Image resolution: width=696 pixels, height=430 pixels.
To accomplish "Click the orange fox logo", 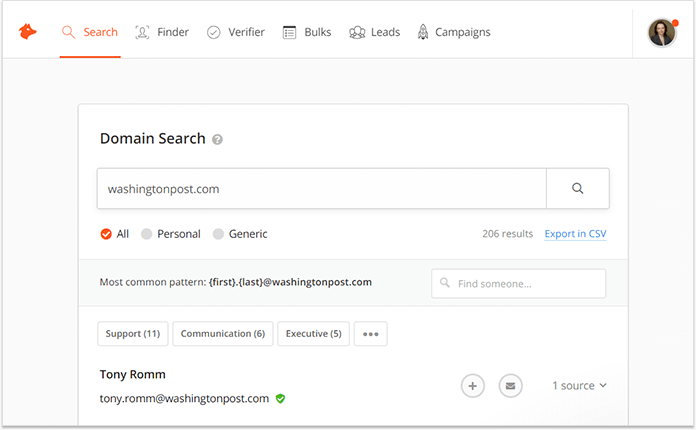I will click(28, 32).
